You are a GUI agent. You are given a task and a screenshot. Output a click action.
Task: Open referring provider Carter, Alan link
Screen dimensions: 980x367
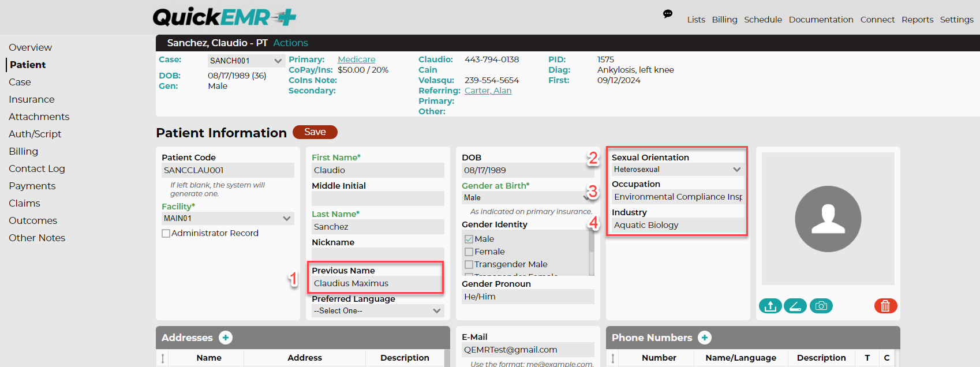(488, 91)
